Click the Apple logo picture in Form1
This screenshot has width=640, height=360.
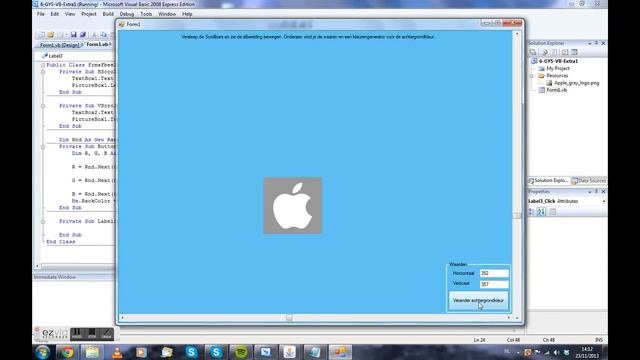[x=293, y=205]
